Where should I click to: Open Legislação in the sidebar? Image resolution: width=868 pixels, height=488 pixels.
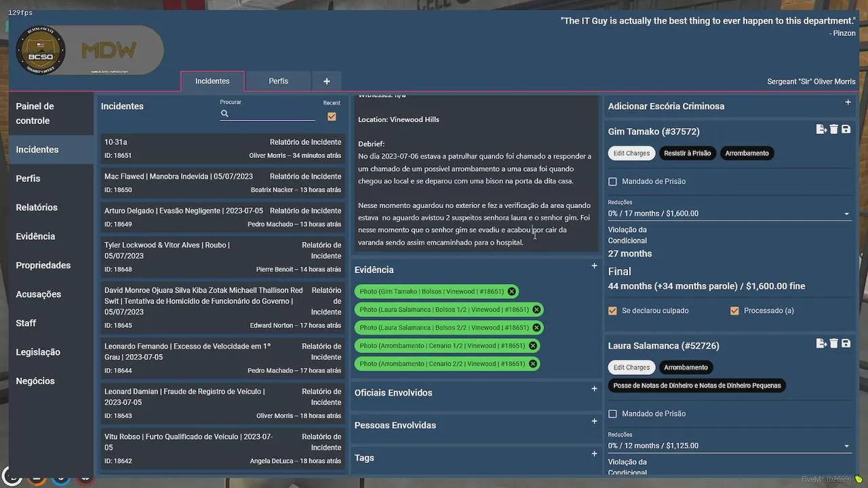[x=51, y=352]
